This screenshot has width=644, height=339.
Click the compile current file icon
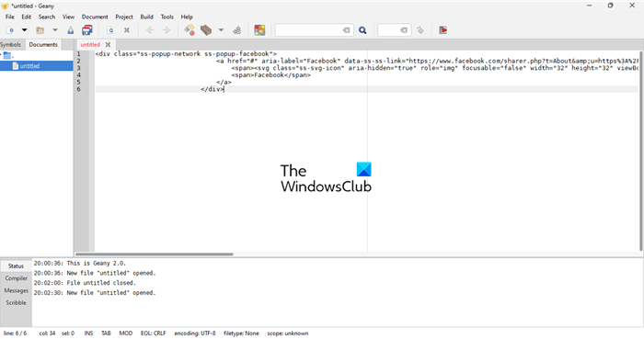point(190,30)
